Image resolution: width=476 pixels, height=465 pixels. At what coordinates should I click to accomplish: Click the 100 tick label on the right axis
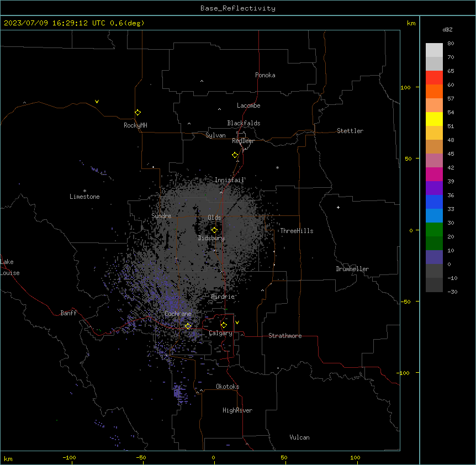click(405, 87)
